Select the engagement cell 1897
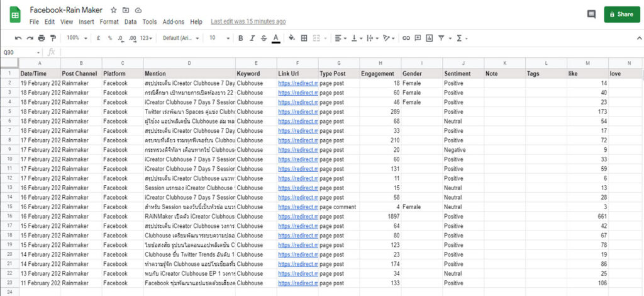 coord(380,216)
